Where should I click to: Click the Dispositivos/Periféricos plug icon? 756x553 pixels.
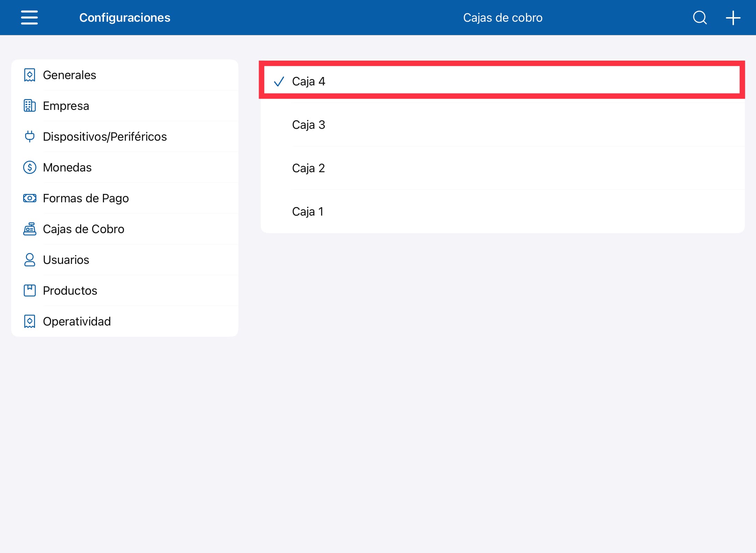point(30,136)
